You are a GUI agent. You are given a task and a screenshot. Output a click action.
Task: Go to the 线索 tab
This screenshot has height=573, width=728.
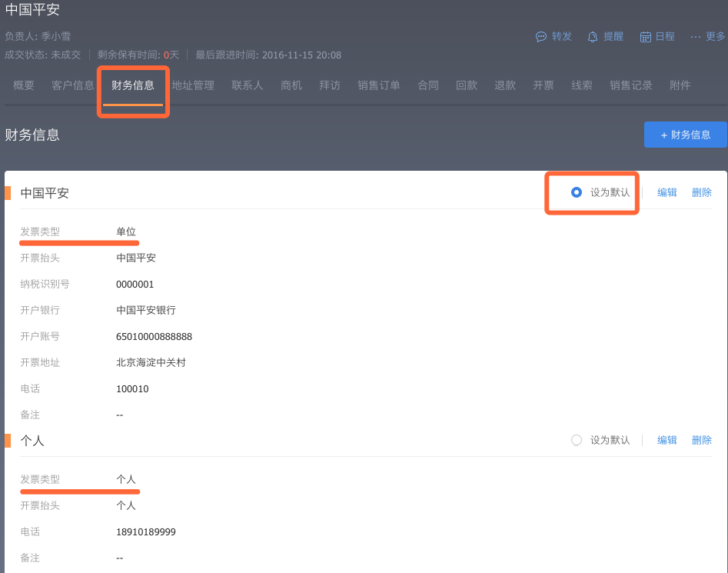point(582,85)
